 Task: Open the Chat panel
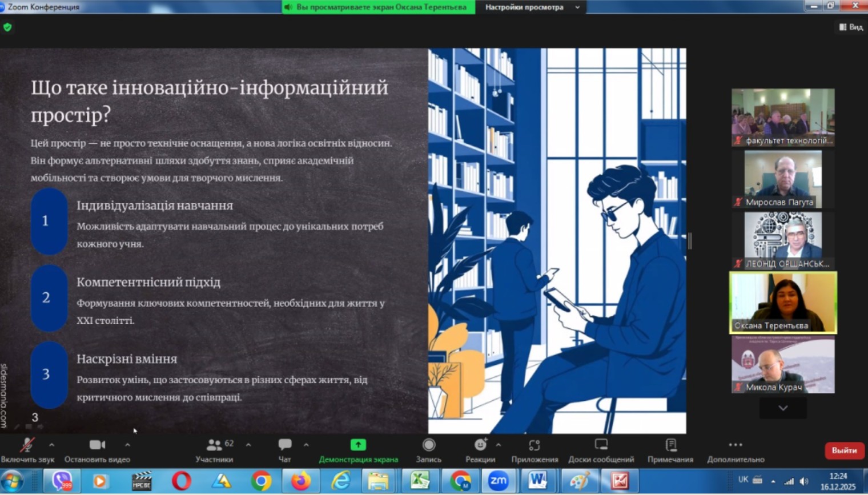pyautogui.click(x=284, y=449)
